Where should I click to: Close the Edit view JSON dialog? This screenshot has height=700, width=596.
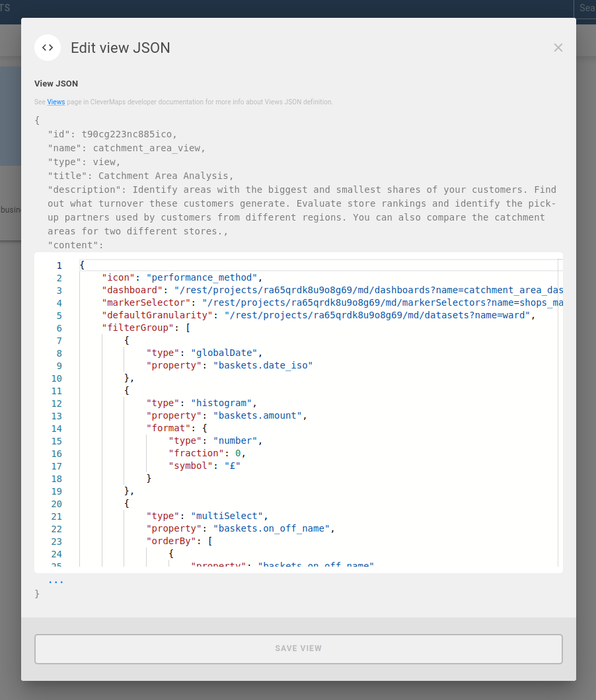[x=558, y=48]
